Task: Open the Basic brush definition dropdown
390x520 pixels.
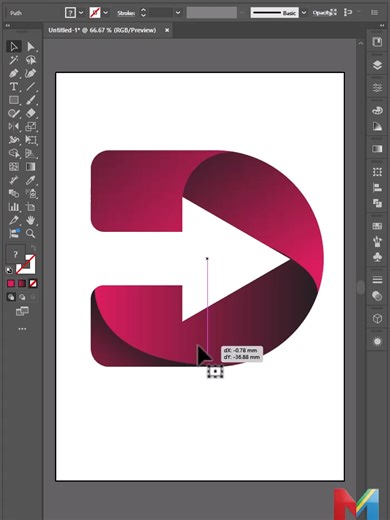Action: 304,13
